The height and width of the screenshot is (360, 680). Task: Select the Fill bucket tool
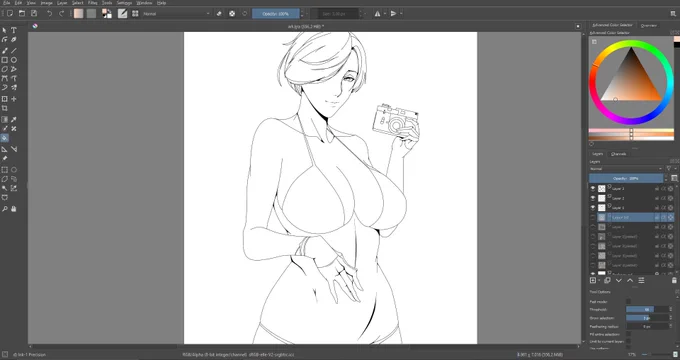pos(5,138)
